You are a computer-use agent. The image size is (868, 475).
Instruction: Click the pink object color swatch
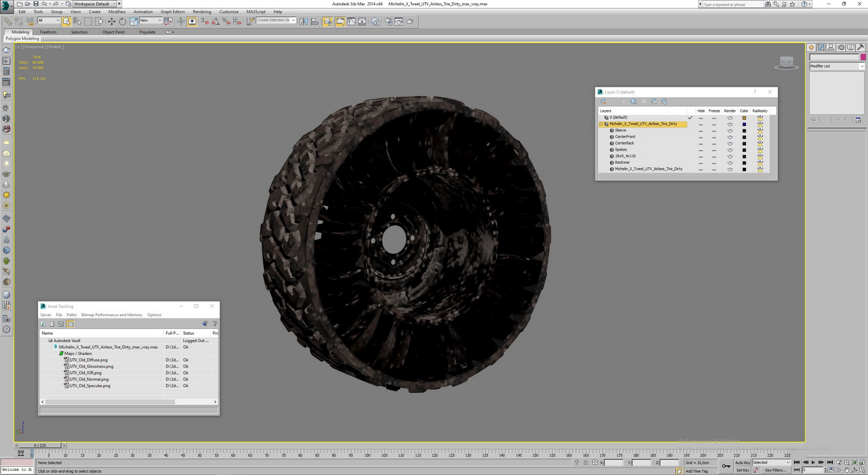(x=863, y=57)
